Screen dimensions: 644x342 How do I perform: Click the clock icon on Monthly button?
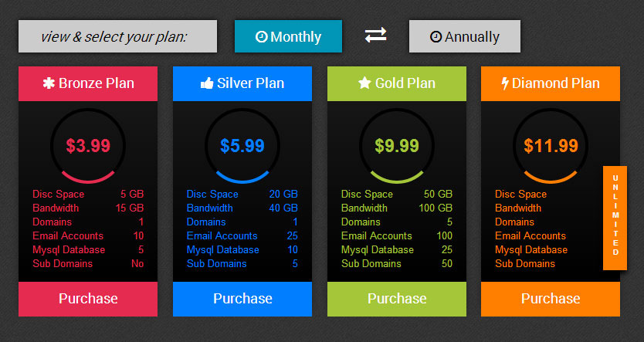pyautogui.click(x=261, y=36)
